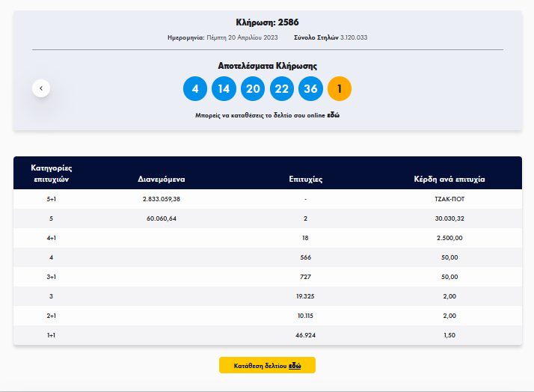The width and height of the screenshot is (534, 392).
Task: Click the 46.924 winners count
Action: point(305,335)
